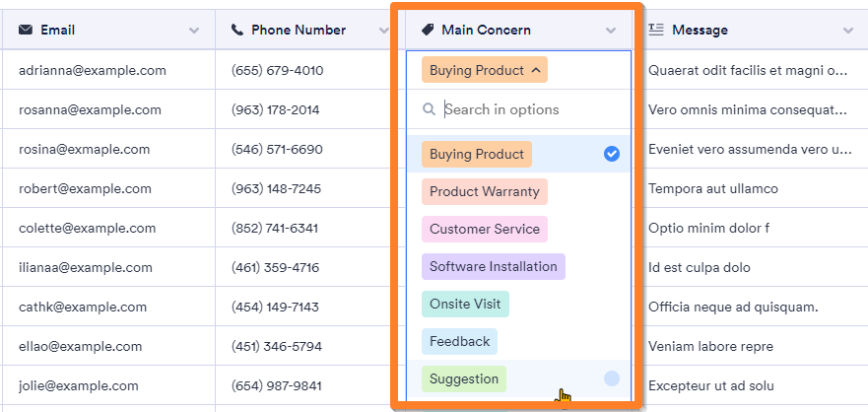Choose the Feedback option
Screen dimensions: 868x412
[460, 341]
